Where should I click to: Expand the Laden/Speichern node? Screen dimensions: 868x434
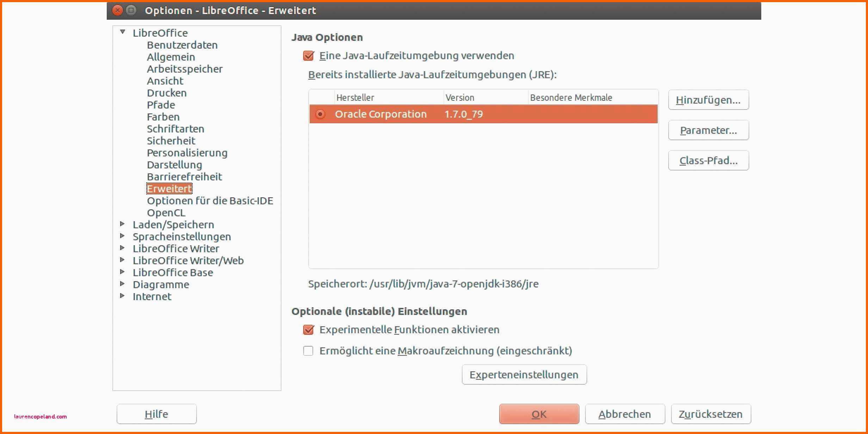point(122,224)
